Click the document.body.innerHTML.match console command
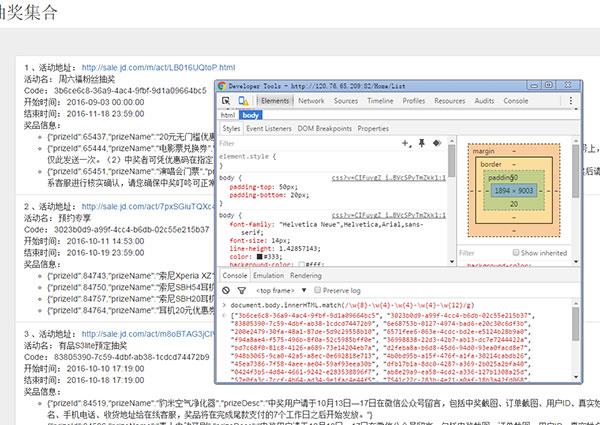This screenshot has width=600, height=425. (x=352, y=305)
